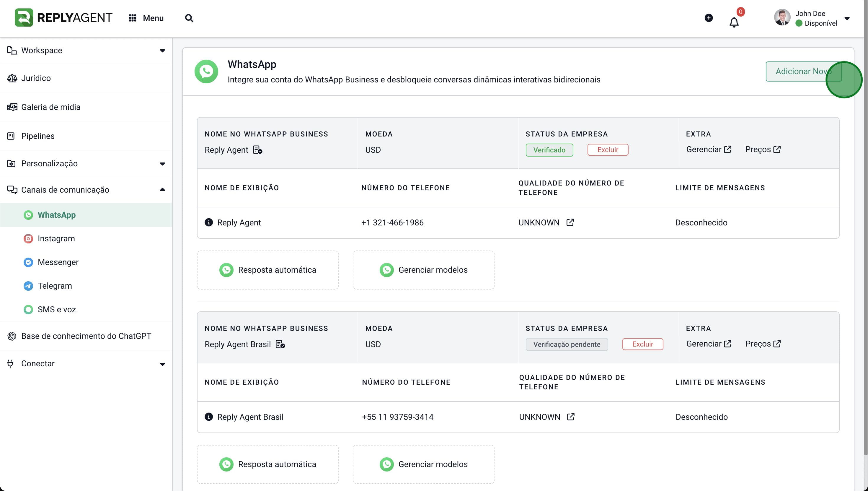Expand the Conectar section arrow
The width and height of the screenshot is (868, 491).
(162, 364)
